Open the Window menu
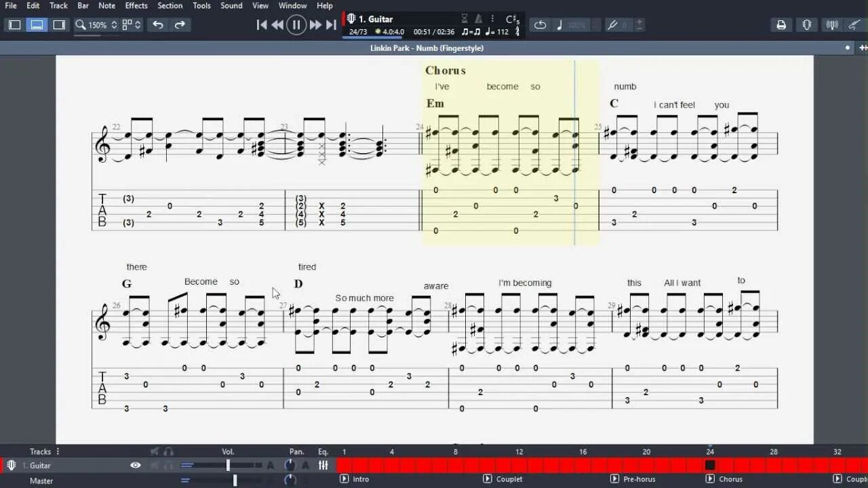Screen dimensions: 868x488 coord(293,5)
